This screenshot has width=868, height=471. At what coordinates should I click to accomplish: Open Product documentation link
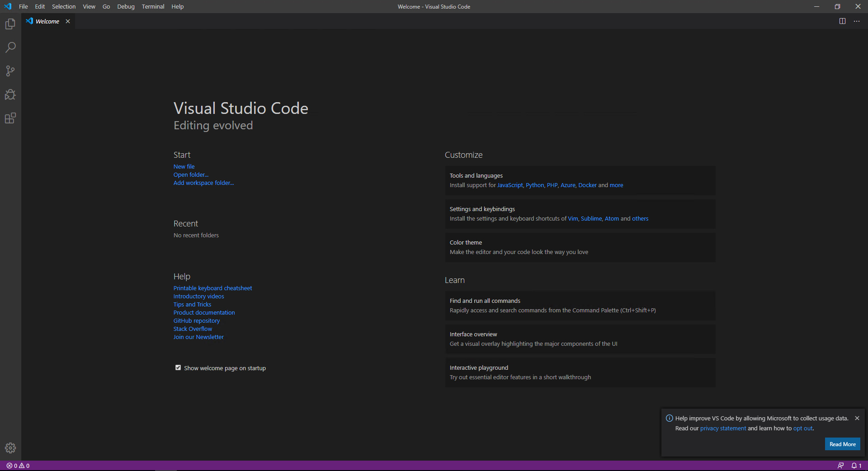coord(204,312)
